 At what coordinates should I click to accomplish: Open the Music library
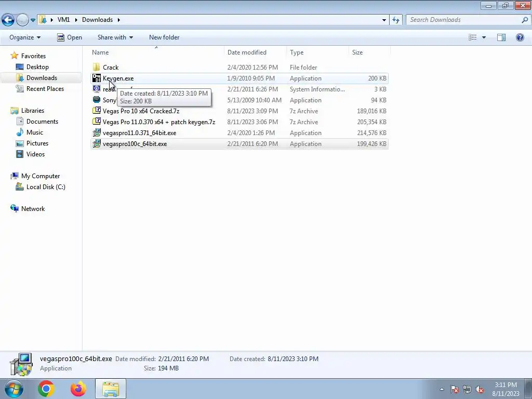(35, 132)
